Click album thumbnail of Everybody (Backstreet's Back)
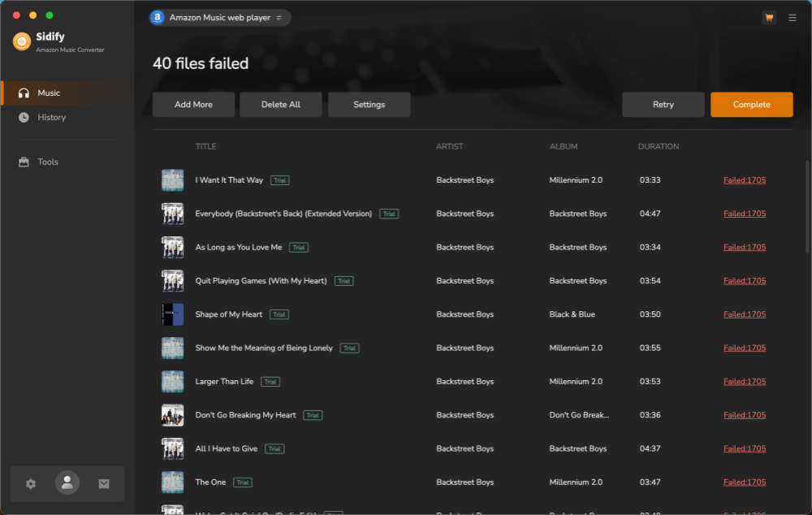This screenshot has width=812, height=515. click(172, 214)
